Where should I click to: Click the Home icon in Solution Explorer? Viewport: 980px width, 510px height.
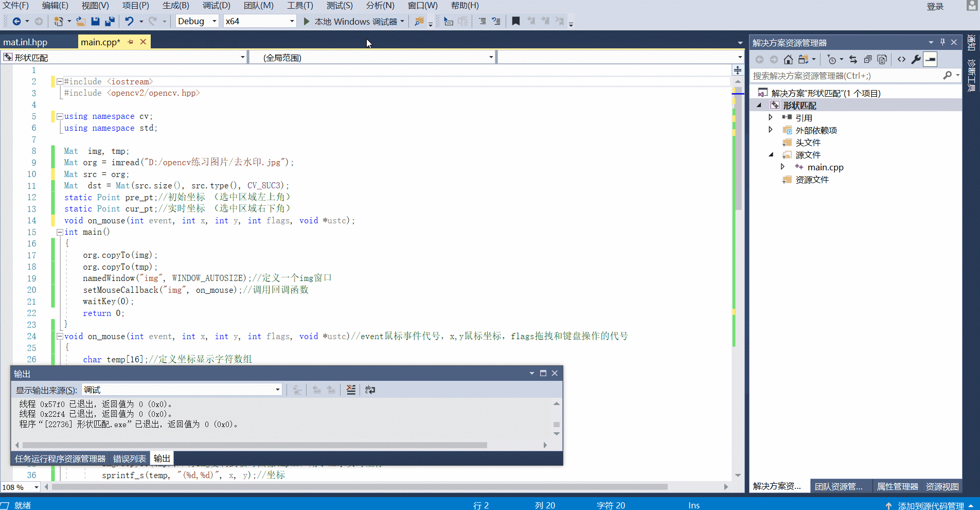click(x=788, y=59)
